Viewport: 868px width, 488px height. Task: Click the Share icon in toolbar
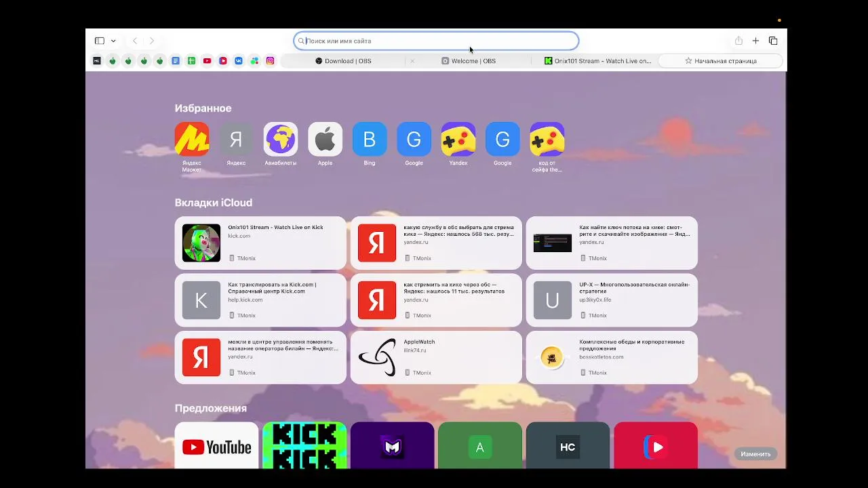738,41
